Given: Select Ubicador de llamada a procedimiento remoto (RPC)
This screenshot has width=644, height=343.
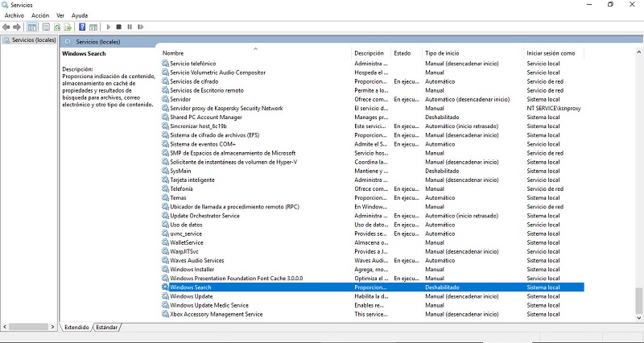Looking at the screenshot, I should (x=373, y=207).
